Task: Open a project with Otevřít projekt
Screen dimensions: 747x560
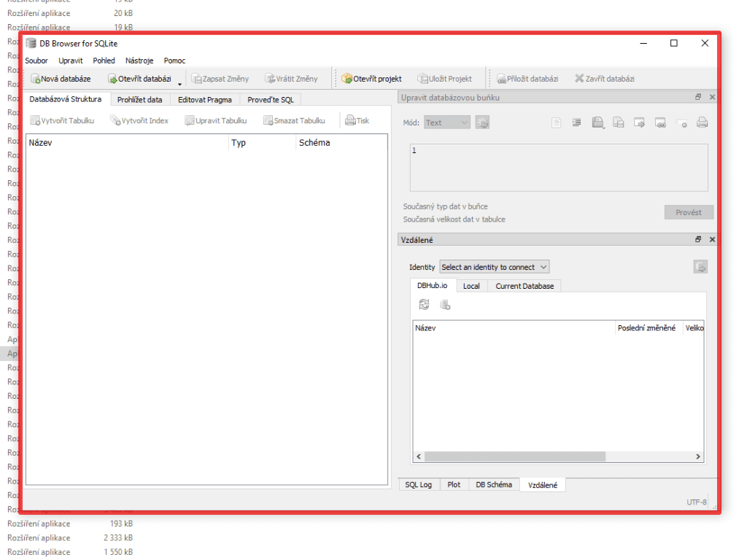Action: pos(371,79)
